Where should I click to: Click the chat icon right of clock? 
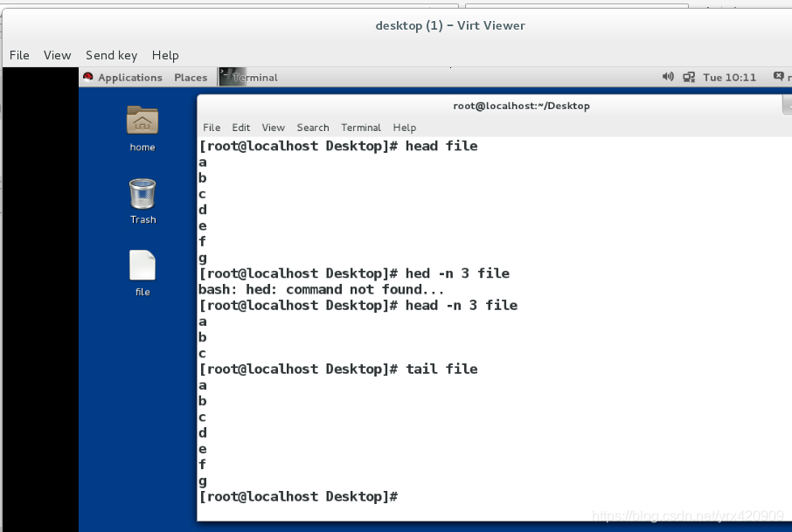click(x=778, y=76)
